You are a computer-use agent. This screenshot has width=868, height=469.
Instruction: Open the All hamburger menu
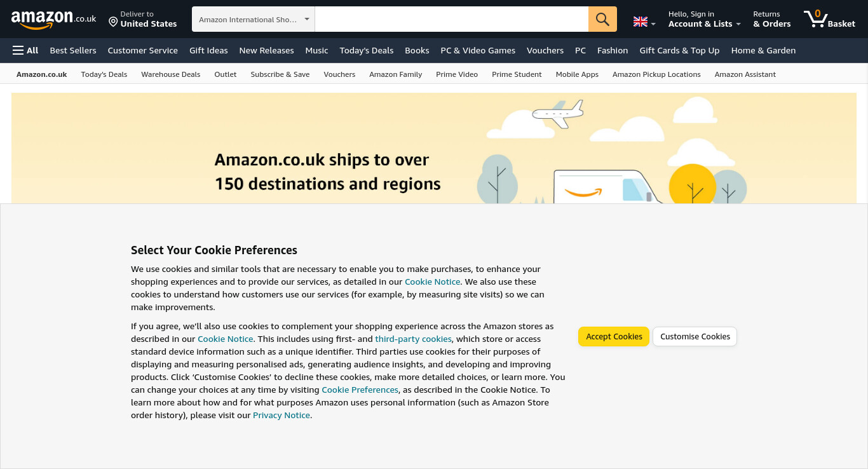tap(25, 50)
